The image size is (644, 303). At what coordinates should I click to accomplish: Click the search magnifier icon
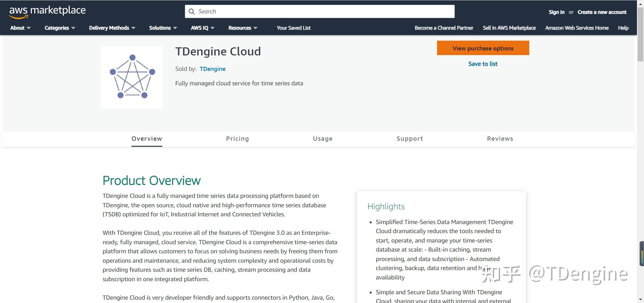tap(192, 11)
